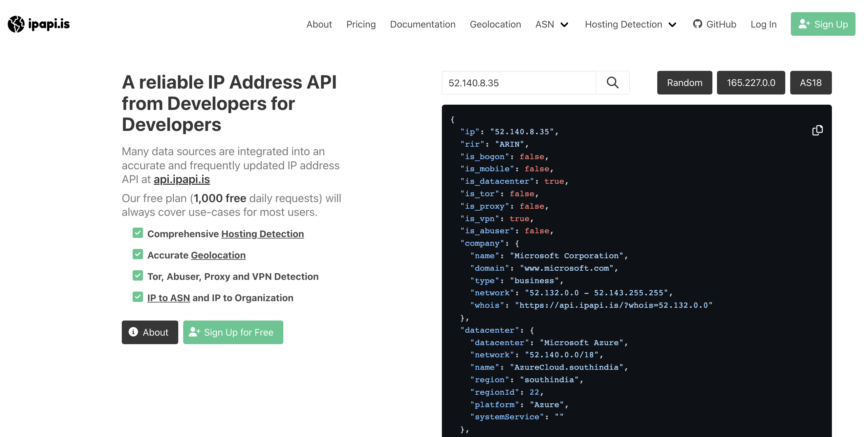
Task: Go to Geolocation in navbar
Action: coord(495,24)
